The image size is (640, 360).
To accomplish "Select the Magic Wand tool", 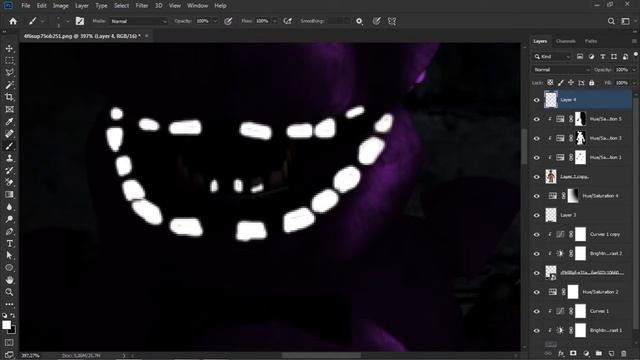I will (9, 85).
